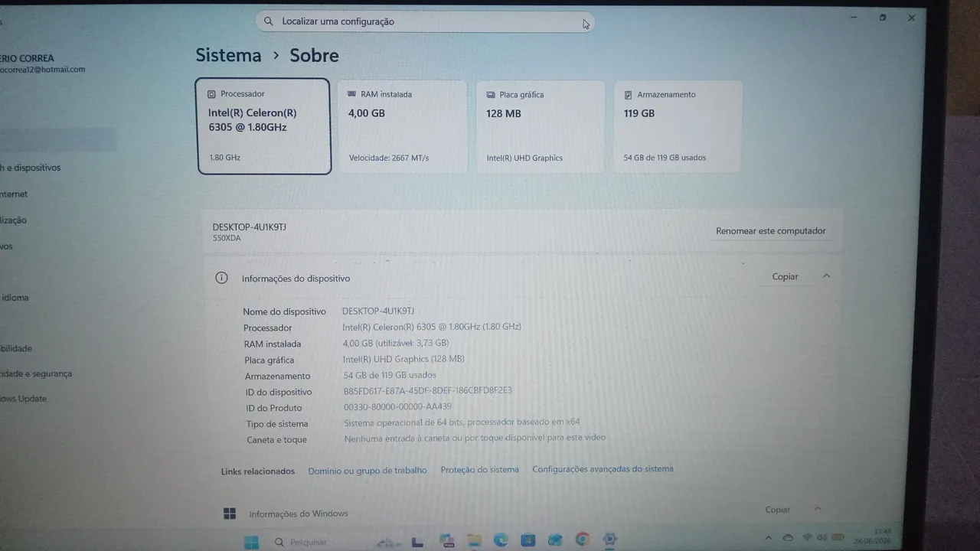Select the Processador summary card

pos(264,126)
